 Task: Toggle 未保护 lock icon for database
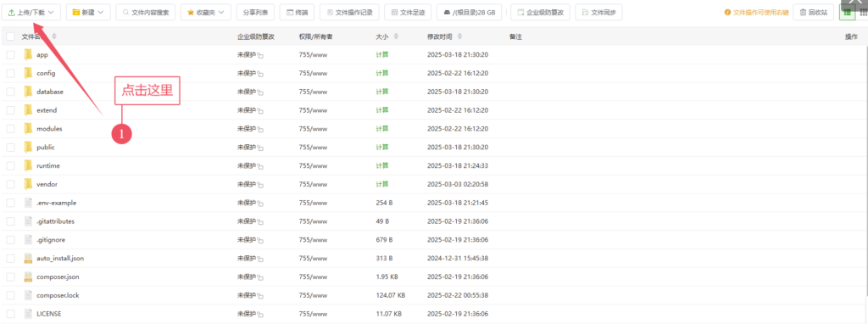point(260,92)
